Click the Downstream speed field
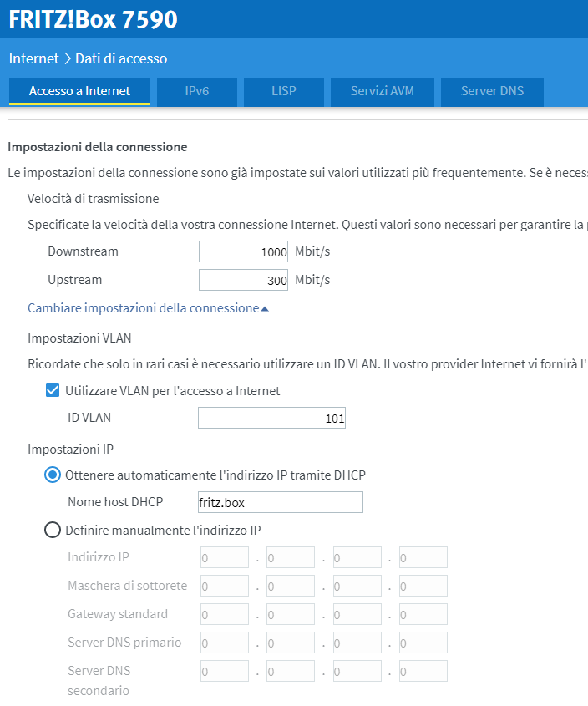This screenshot has height=706, width=588. pyautogui.click(x=243, y=251)
